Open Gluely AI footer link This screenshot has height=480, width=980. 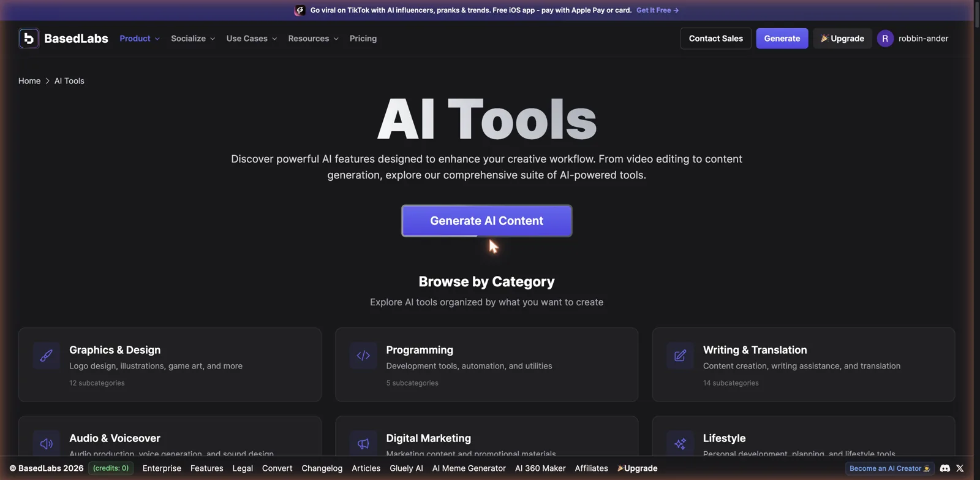[x=406, y=468]
